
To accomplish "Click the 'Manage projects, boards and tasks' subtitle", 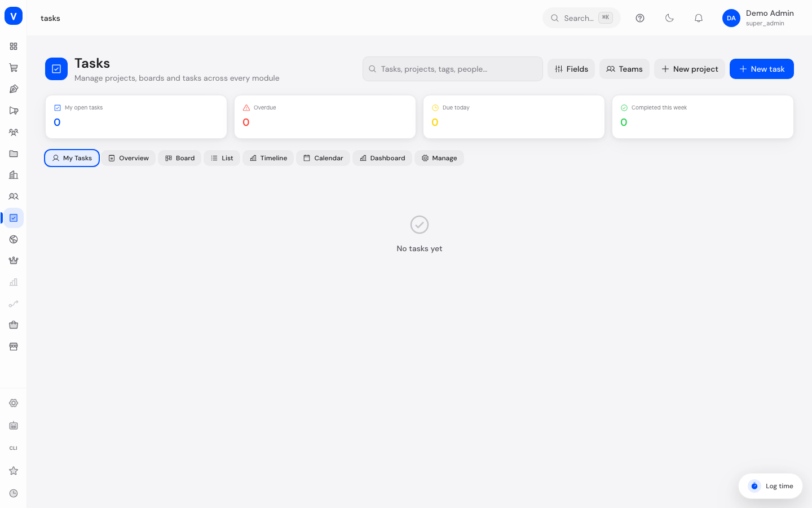I will pyautogui.click(x=177, y=78).
